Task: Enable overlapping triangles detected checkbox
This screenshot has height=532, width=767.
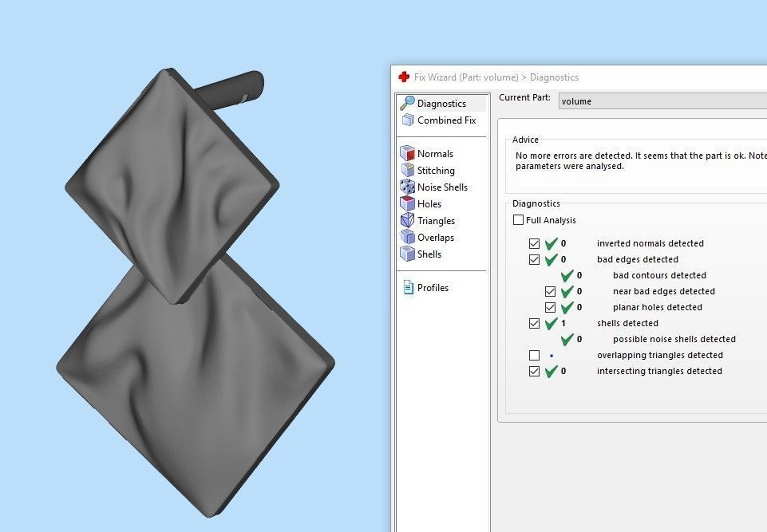Action: click(x=534, y=355)
